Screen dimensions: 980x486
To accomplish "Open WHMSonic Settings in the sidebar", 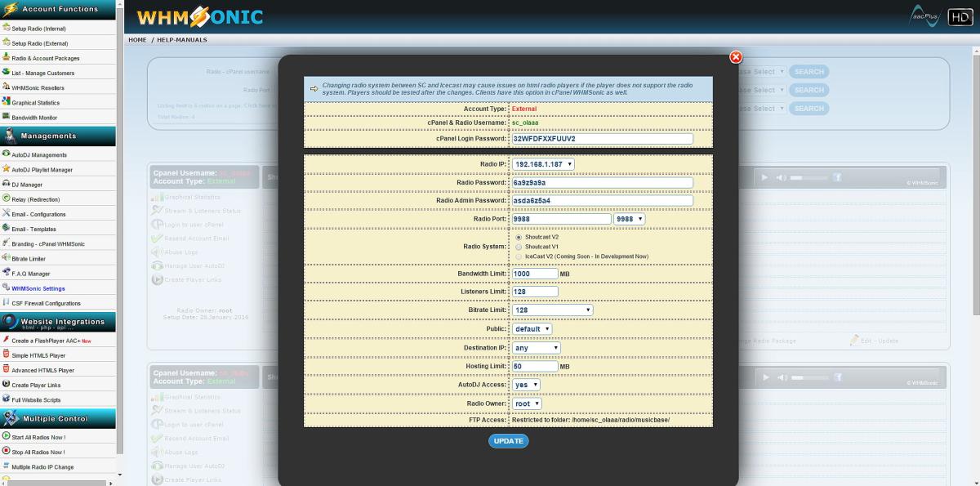I will click(x=38, y=288).
